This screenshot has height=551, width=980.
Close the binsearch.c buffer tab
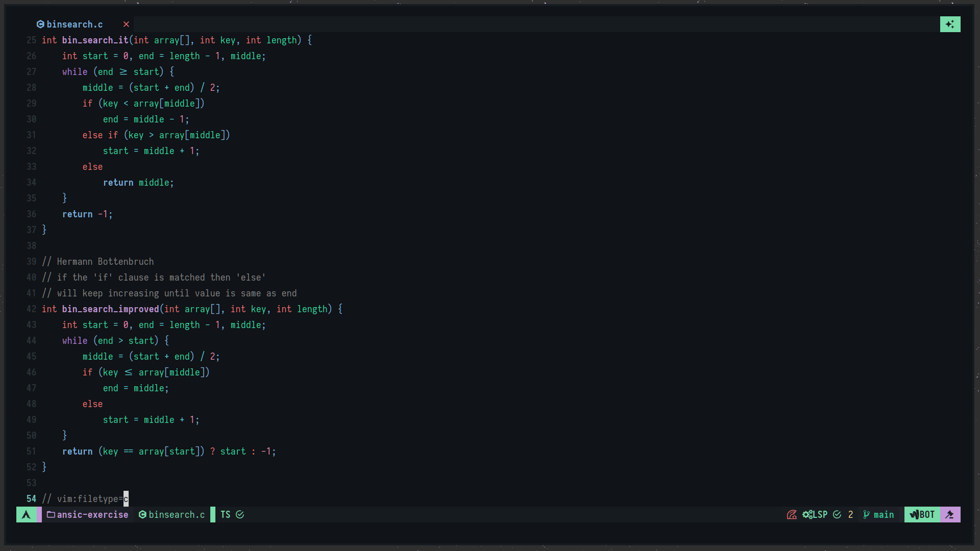pyautogui.click(x=126, y=24)
